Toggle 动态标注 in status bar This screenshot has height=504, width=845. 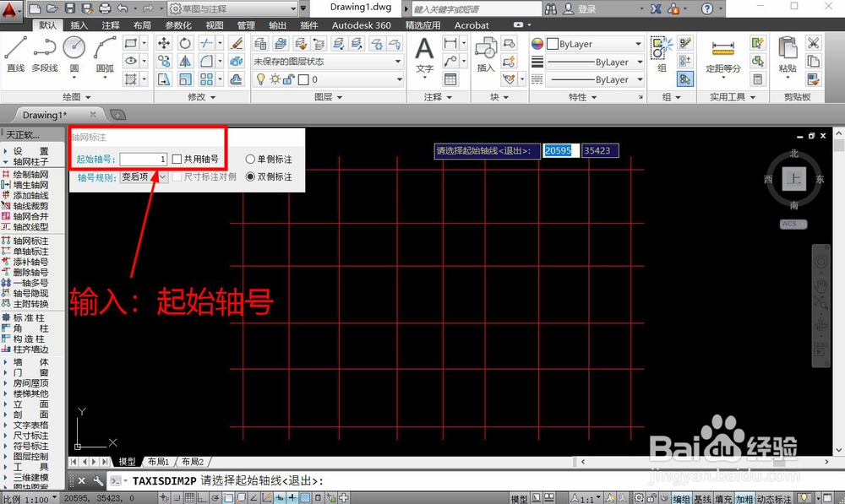click(774, 499)
